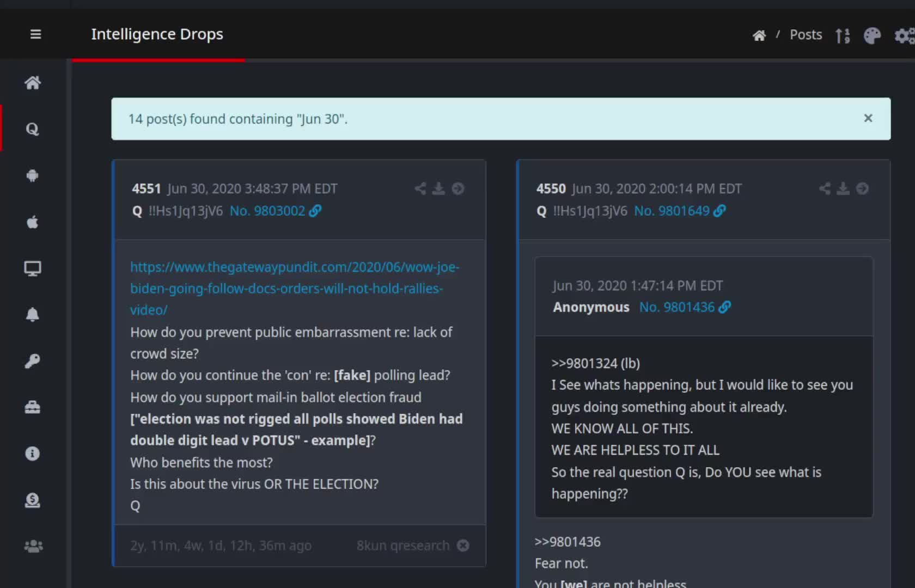Toggle the post sort order icon

843,36
